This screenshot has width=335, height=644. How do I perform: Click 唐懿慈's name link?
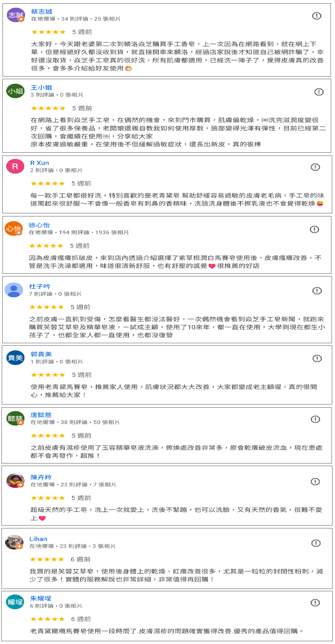41,415
